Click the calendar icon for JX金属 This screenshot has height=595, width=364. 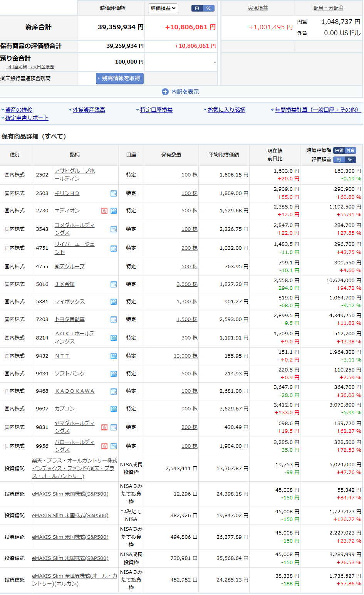114,284
